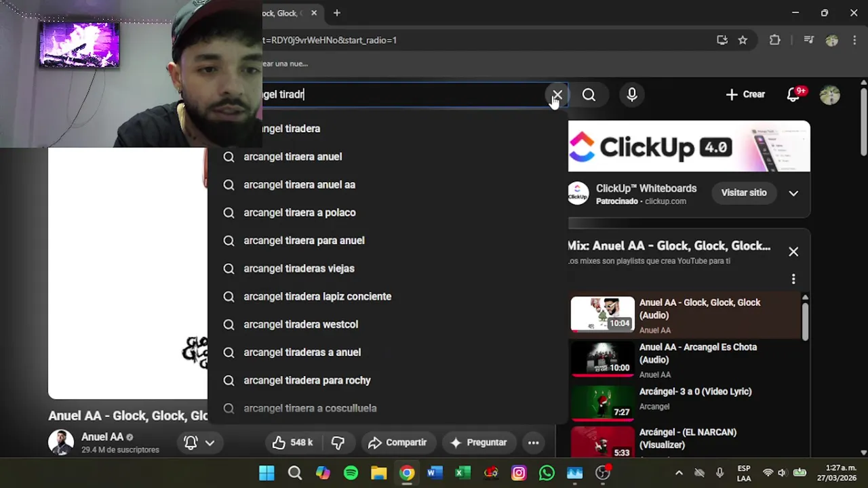Image resolution: width=868 pixels, height=488 pixels.
Task: Open the Crear upload menu
Action: (745, 95)
